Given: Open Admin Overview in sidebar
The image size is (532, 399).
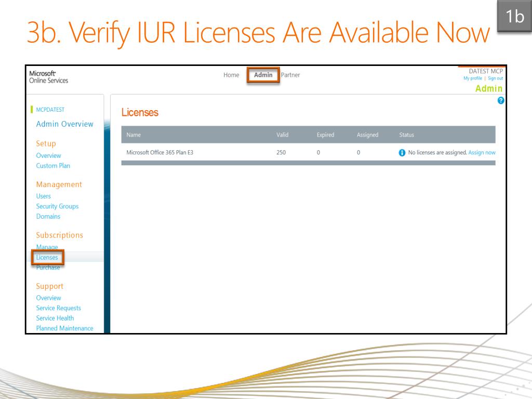Looking at the screenshot, I should click(64, 124).
